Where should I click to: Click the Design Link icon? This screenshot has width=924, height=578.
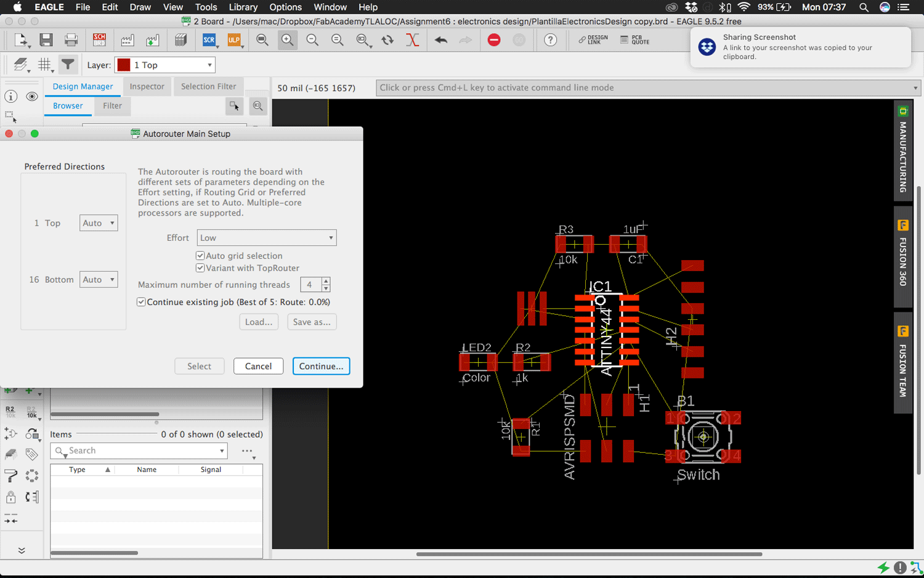click(593, 40)
